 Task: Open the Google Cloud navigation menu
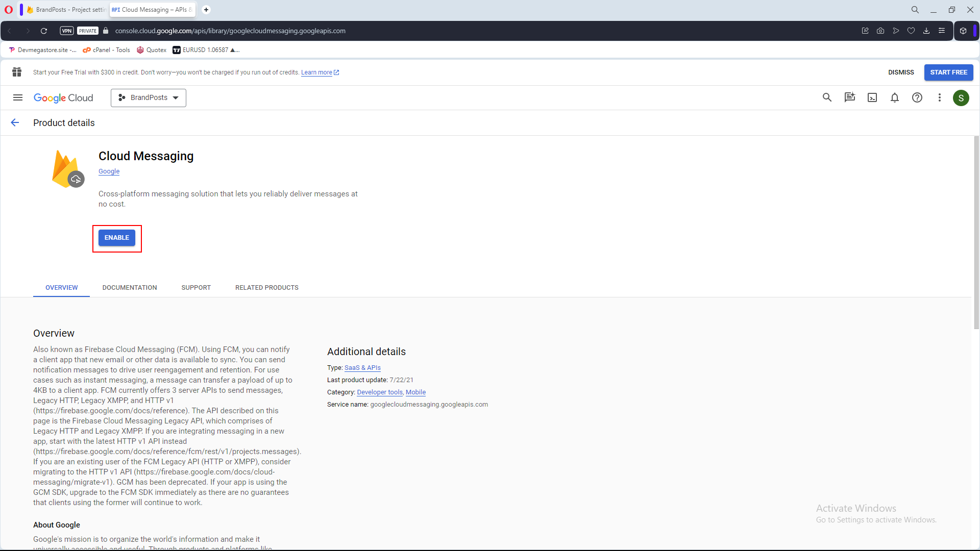pyautogui.click(x=18, y=97)
